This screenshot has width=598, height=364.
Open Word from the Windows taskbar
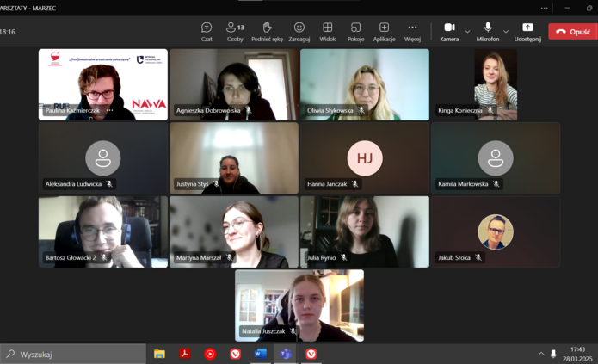260,354
